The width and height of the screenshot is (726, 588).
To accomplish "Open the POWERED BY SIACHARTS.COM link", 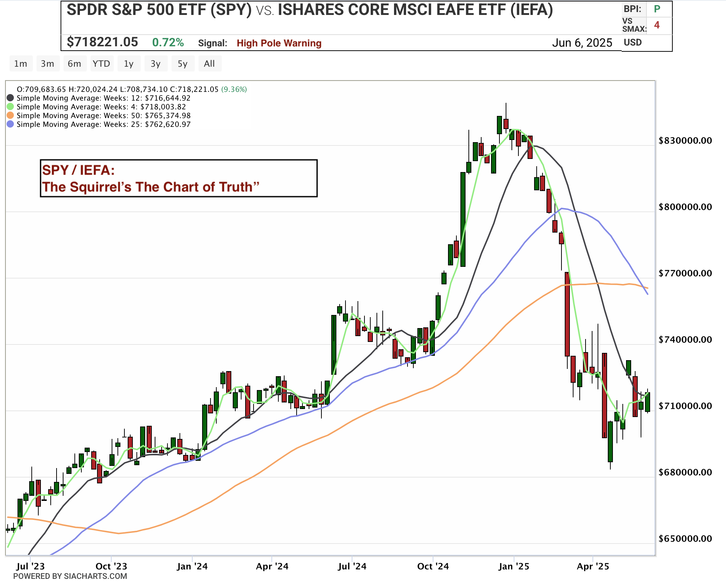I will coord(70,576).
